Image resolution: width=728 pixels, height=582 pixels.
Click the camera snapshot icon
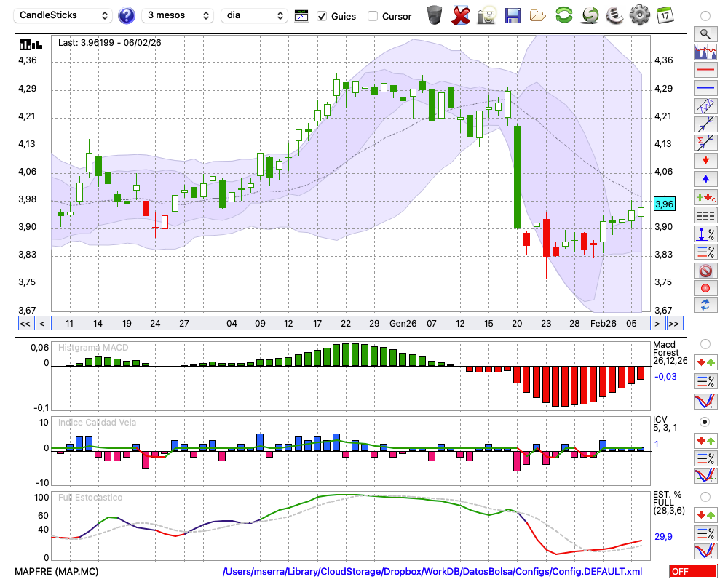click(x=487, y=15)
